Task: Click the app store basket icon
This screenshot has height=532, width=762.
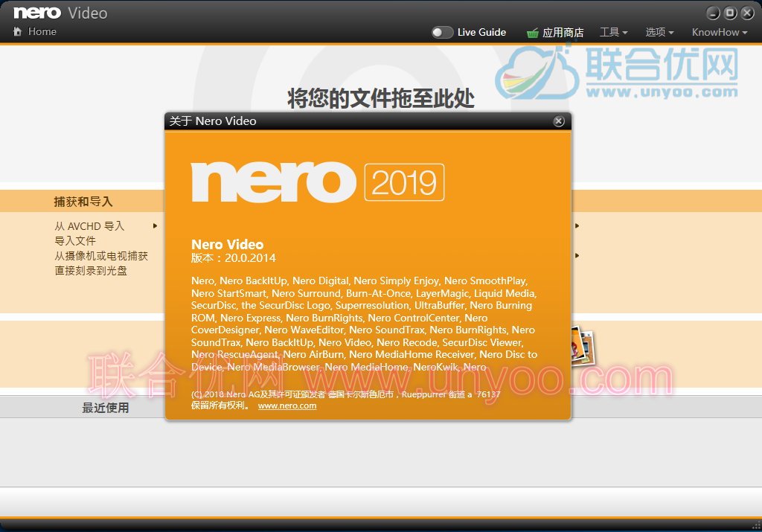Action: pyautogui.click(x=533, y=33)
